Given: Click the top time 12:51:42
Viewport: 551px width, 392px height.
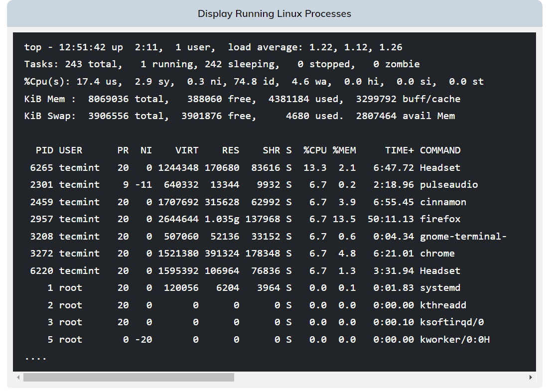Looking at the screenshot, I should pyautogui.click(x=82, y=47).
